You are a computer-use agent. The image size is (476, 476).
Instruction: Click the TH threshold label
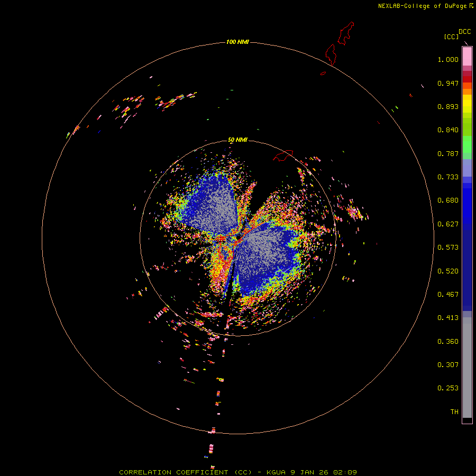pos(454,412)
